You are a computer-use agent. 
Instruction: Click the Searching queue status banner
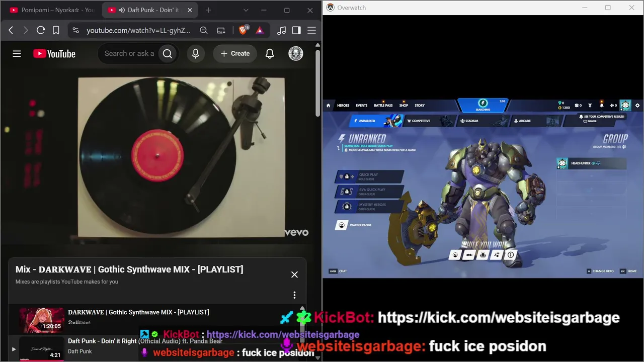click(x=482, y=105)
